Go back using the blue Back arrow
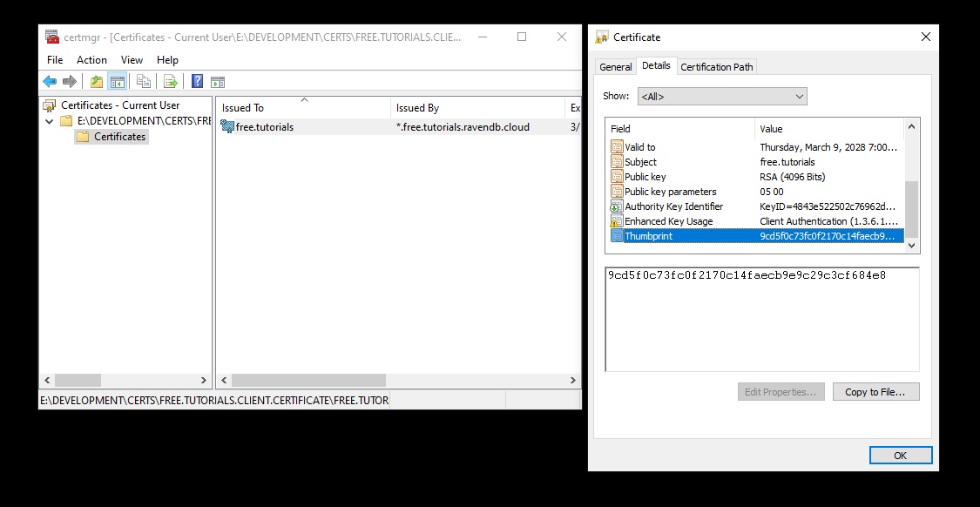This screenshot has width=980, height=507. pyautogui.click(x=50, y=81)
